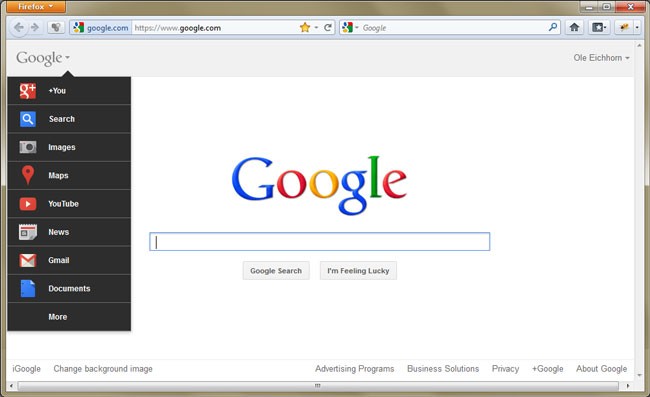This screenshot has height=397, width=650.
Task: Click the horizontal scrollbar right arrow
Action: 628,386
